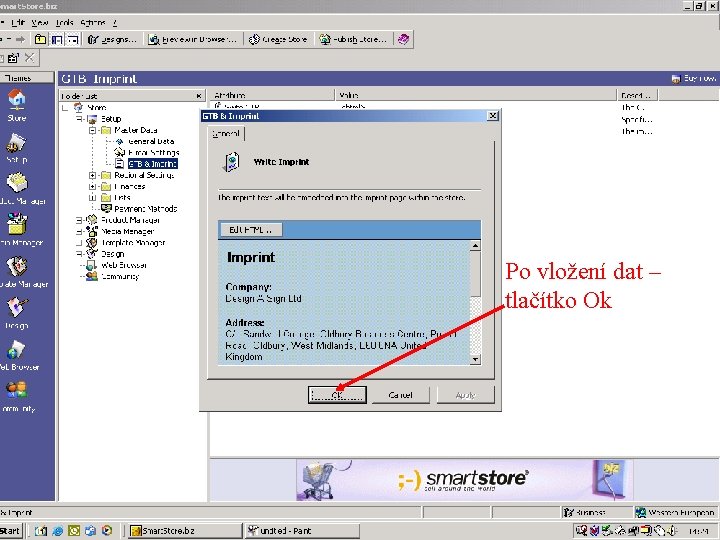Click scroll down arrow in imprint preview
This screenshot has height=540, width=720.
[x=475, y=360]
